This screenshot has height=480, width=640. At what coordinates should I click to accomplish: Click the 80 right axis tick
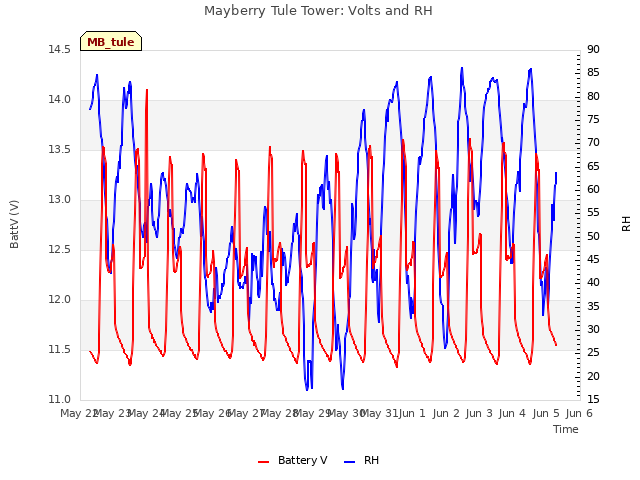coord(593,96)
